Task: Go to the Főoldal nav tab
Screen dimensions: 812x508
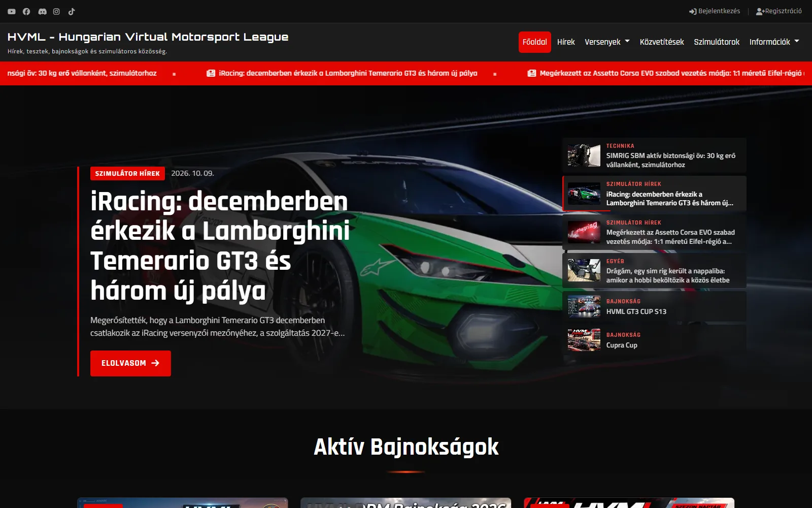Action: pos(535,42)
